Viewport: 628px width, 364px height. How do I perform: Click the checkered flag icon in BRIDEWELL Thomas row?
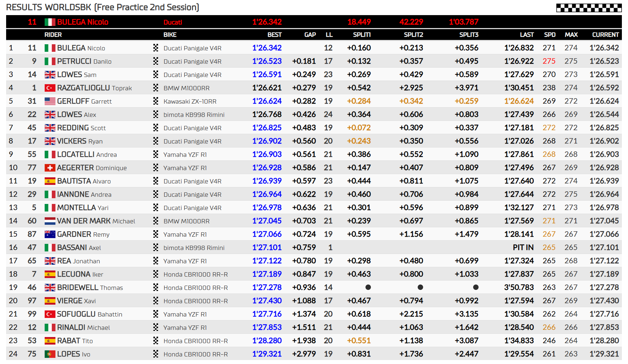(x=156, y=287)
